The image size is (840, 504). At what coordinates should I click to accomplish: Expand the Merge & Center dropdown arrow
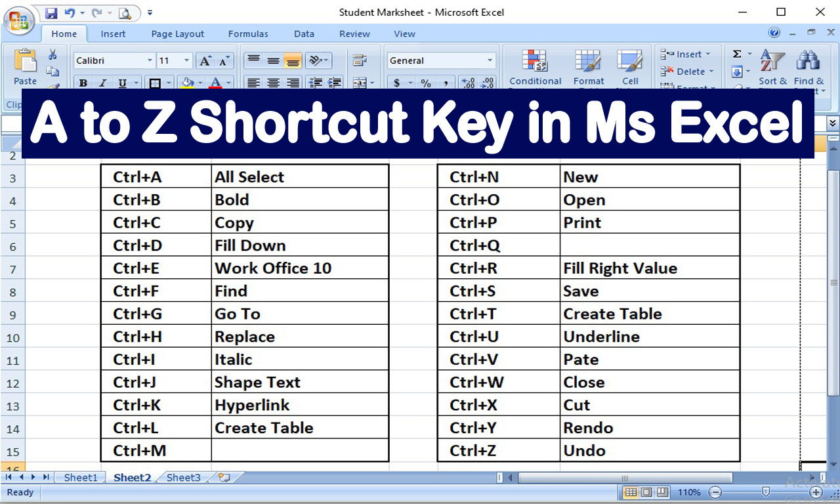pos(372,83)
